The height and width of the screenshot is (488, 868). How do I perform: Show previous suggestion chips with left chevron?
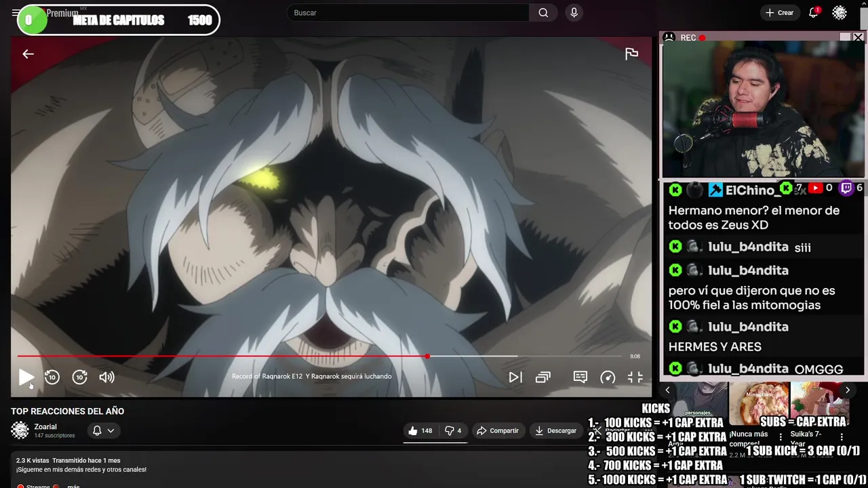pyautogui.click(x=667, y=390)
